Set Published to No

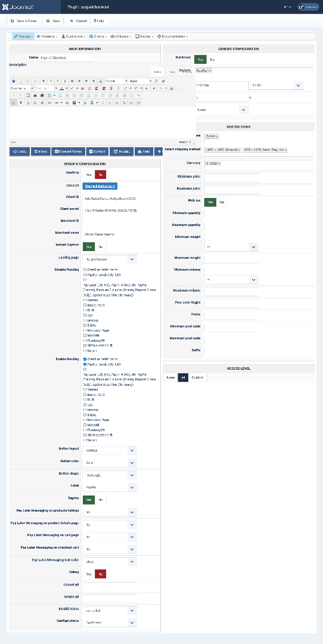[x=212, y=60]
